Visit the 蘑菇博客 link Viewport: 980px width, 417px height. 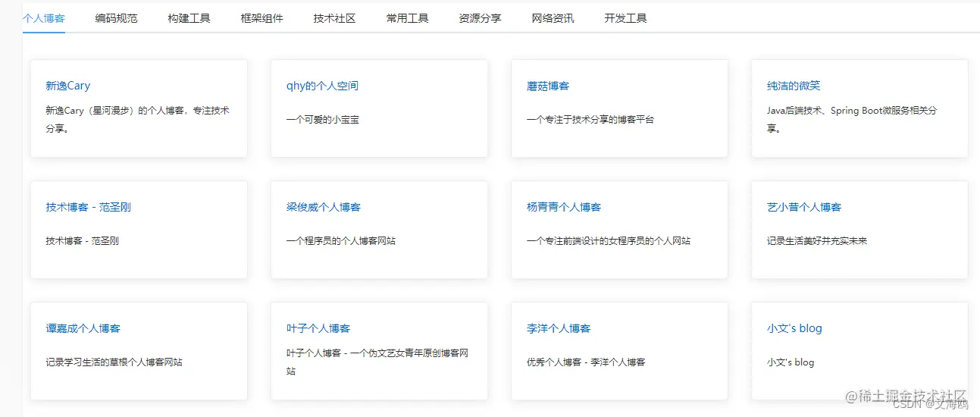coord(548,86)
